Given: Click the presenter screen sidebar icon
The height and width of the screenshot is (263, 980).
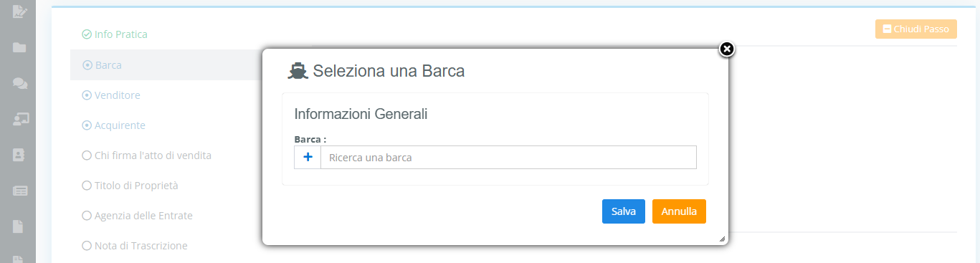Looking at the screenshot, I should 20,119.
